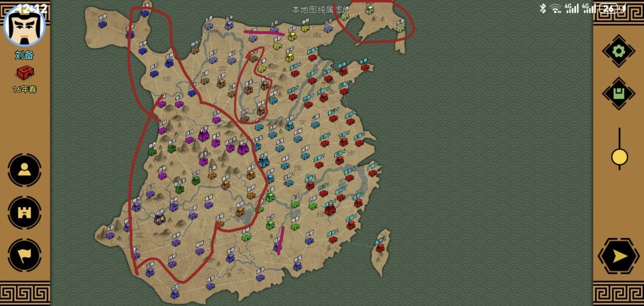Select 零陵 green city

pyautogui.click(x=246, y=237)
